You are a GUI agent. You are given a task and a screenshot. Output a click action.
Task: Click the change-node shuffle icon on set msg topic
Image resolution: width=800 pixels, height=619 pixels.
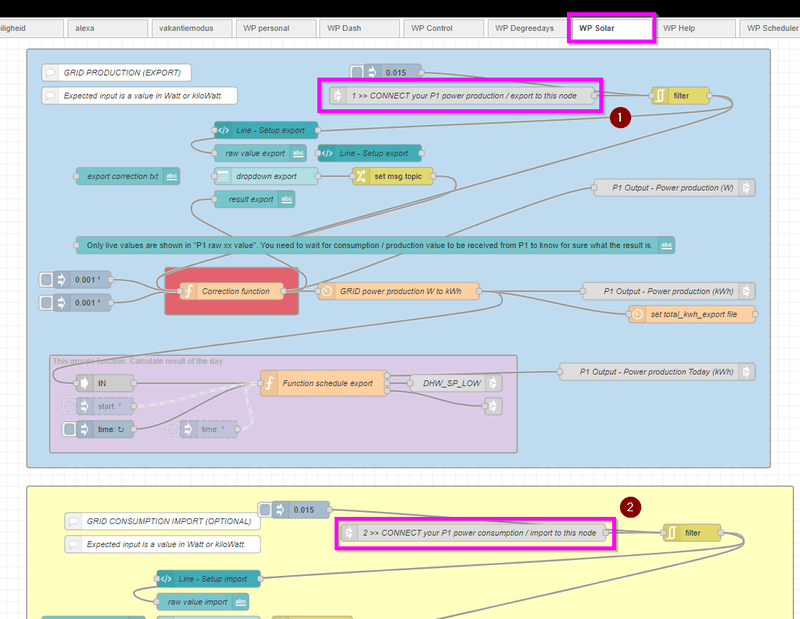361,176
